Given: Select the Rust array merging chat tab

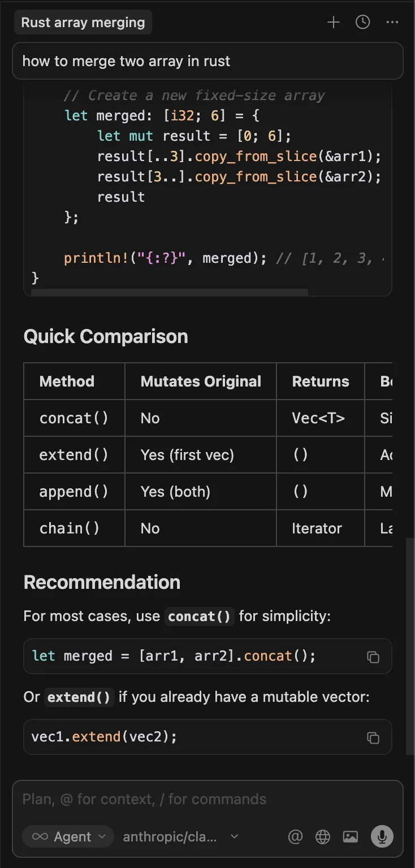Looking at the screenshot, I should [83, 23].
